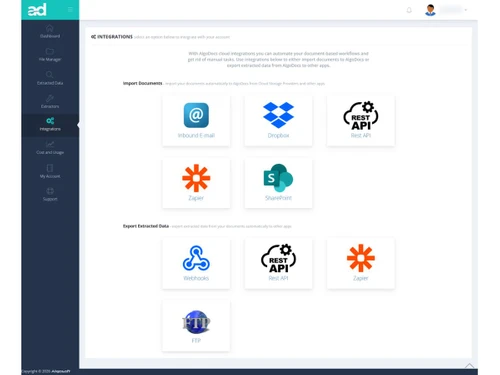Screen dimensions: 500x375
Task: Open Extractors in the sidebar
Action: (50, 102)
